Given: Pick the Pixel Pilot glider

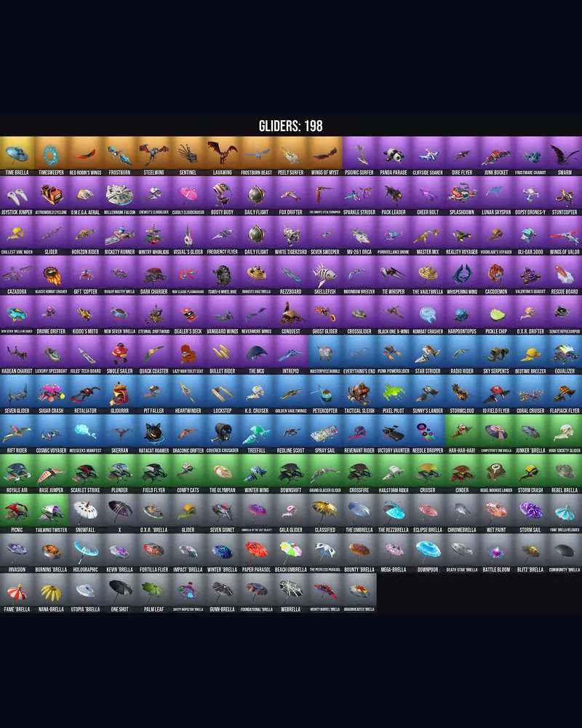Looking at the screenshot, I should (394, 394).
